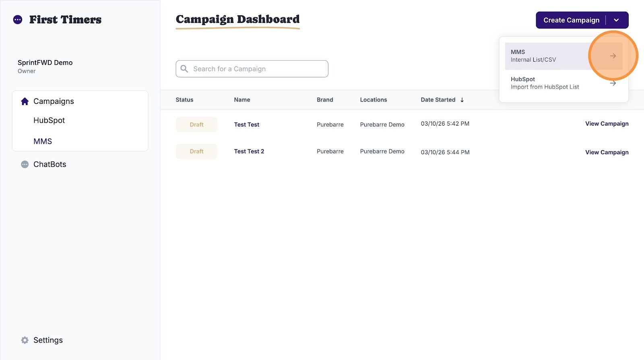This screenshot has height=360, width=644.
Task: Focus the Search for a Campaign field
Action: coord(252,69)
